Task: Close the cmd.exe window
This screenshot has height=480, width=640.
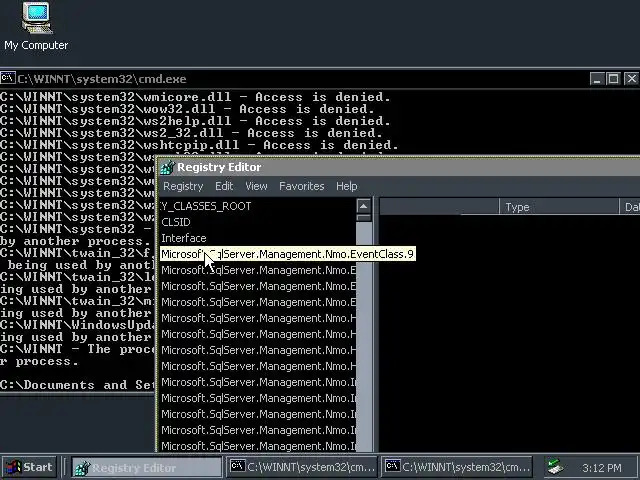Action: coord(631,78)
